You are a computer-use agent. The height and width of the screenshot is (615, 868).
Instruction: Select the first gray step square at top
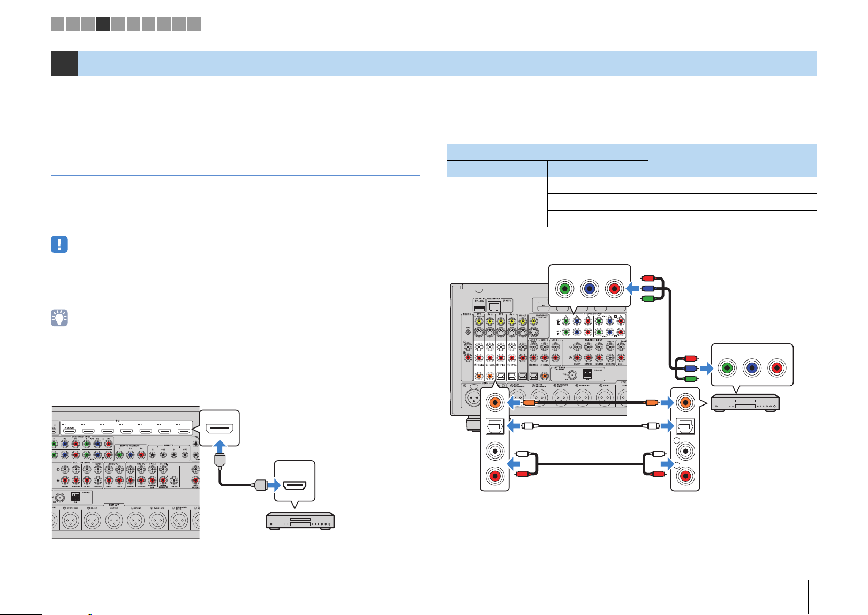point(57,24)
